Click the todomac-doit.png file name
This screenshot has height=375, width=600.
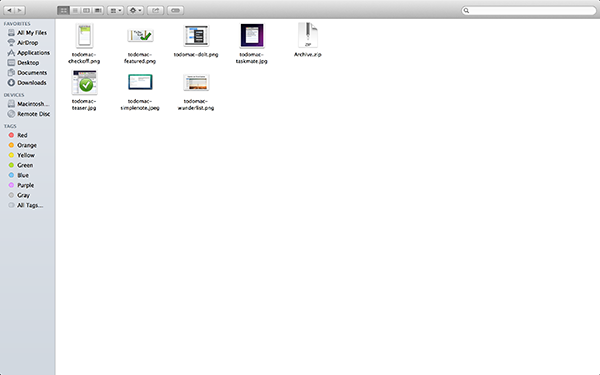196,55
